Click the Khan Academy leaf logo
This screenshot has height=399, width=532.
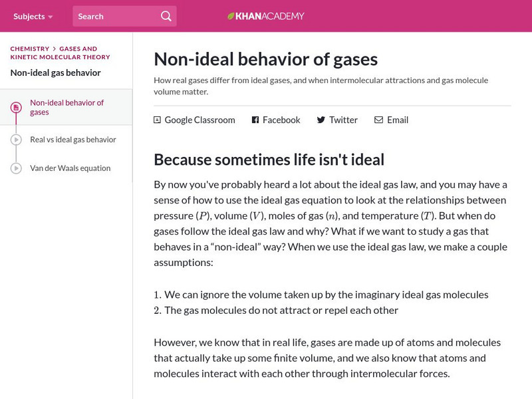231,16
